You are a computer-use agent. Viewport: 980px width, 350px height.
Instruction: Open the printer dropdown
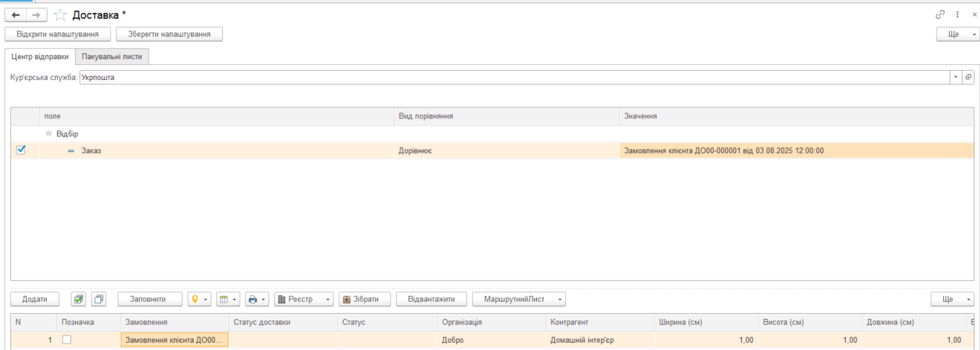256,299
